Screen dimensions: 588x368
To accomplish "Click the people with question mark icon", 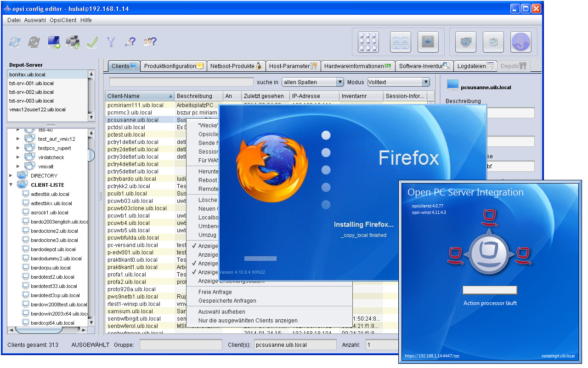I will click(x=150, y=42).
